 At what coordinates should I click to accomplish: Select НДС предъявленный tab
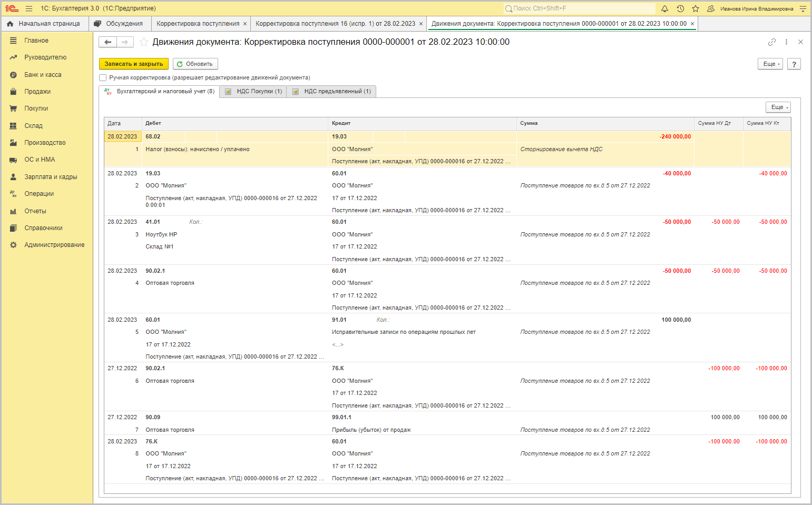(331, 92)
